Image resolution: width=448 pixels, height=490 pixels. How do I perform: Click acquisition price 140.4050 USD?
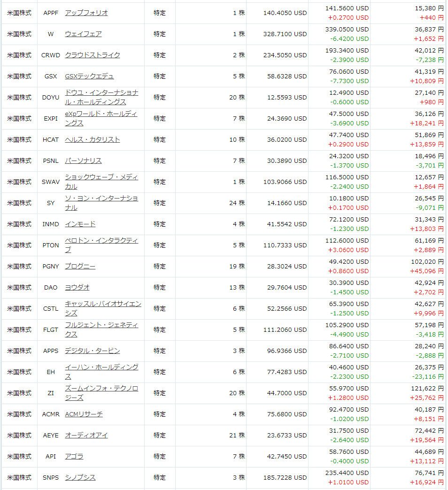point(285,13)
